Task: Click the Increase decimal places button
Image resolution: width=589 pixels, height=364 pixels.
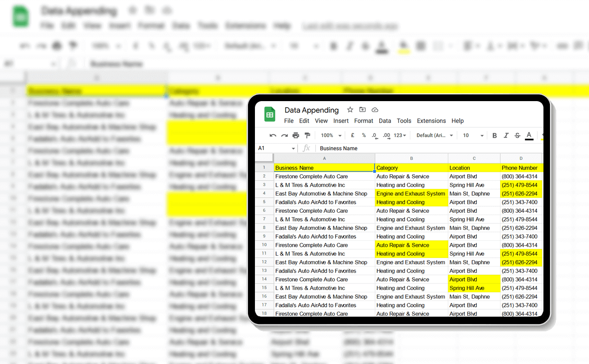Action: pos(386,136)
